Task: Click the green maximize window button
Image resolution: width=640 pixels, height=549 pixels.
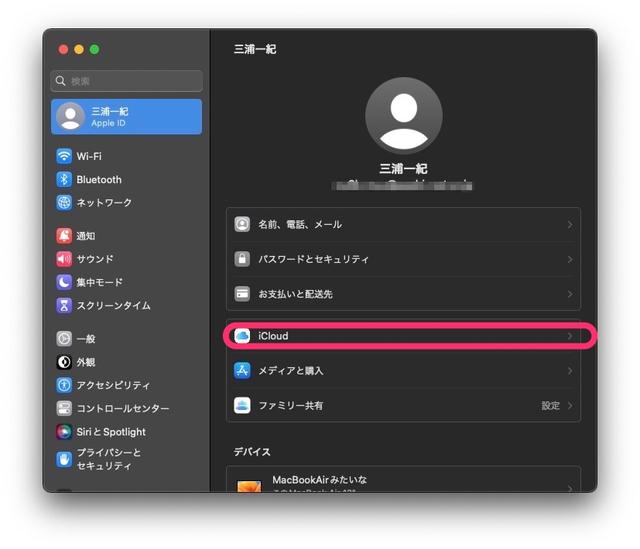Action: point(94,49)
